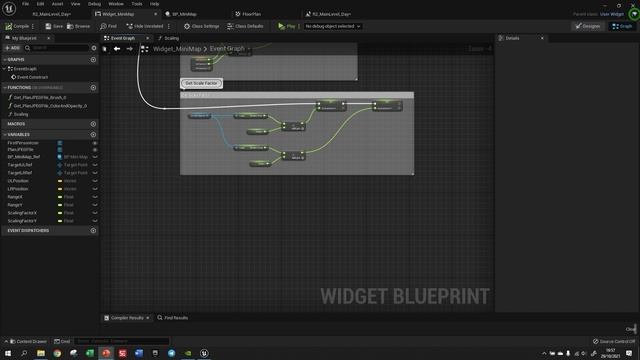Add a new macro with plus icon
Screen dimensions: 640x360
pyautogui.click(x=93, y=124)
